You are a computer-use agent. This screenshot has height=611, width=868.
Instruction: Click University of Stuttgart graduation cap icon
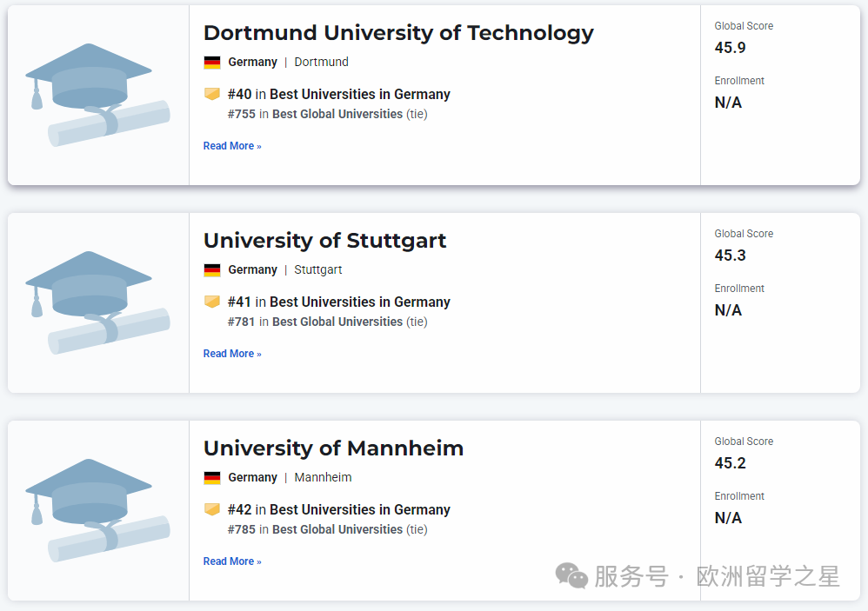[96, 302]
